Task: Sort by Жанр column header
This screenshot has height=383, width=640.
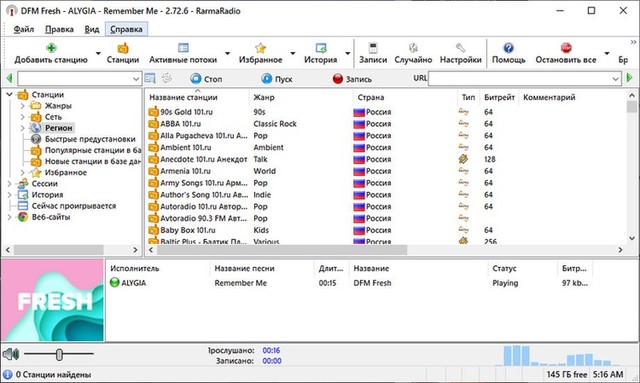Action: click(x=301, y=97)
